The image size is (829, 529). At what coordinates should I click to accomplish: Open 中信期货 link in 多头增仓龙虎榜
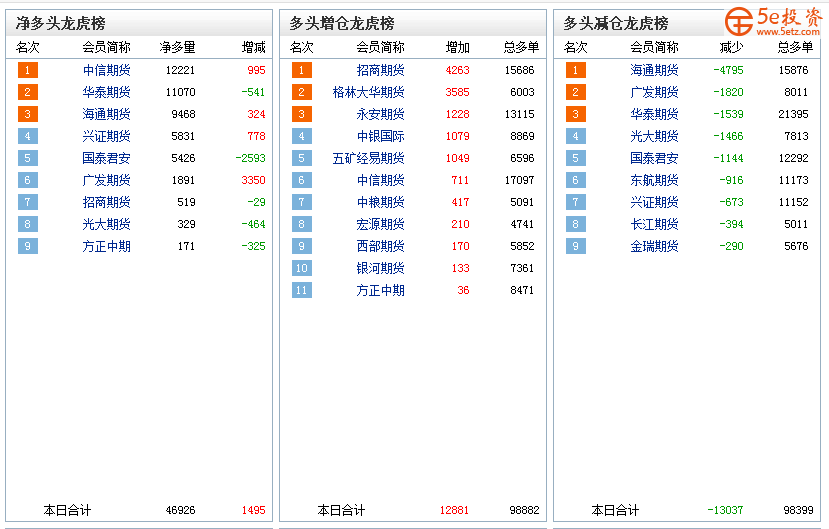point(381,180)
